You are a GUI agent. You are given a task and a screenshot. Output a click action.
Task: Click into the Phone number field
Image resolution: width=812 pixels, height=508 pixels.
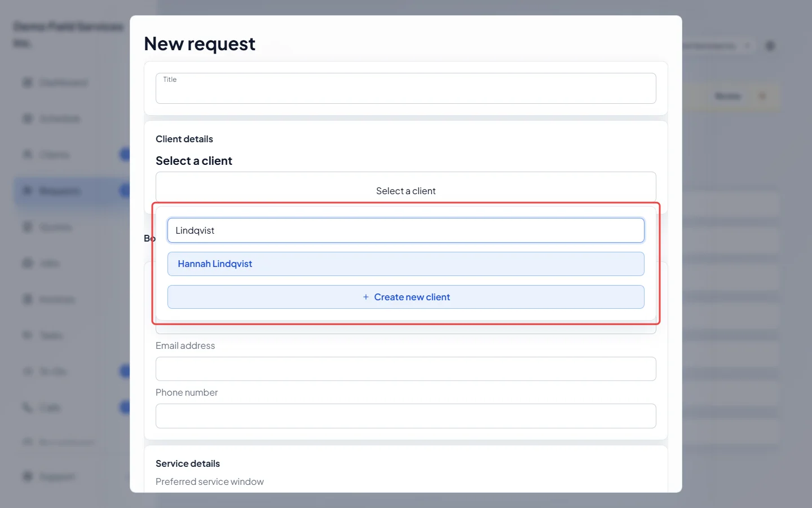click(406, 416)
